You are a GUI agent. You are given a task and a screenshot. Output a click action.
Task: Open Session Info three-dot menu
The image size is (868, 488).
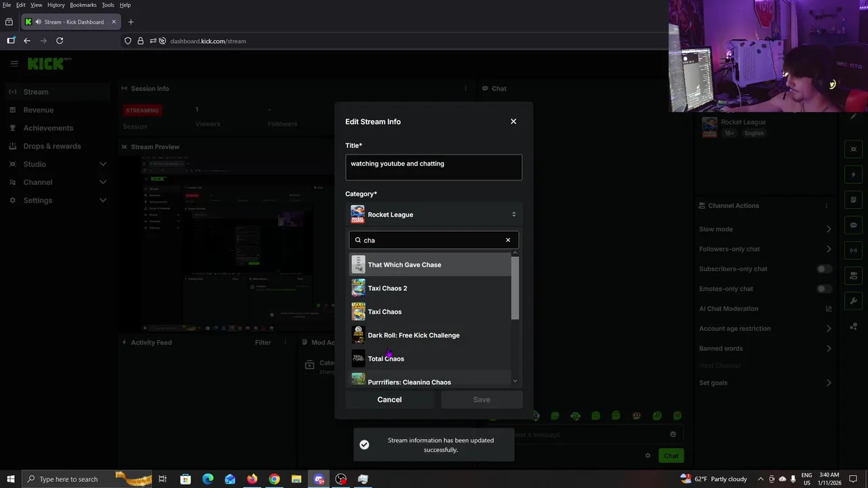point(465,88)
